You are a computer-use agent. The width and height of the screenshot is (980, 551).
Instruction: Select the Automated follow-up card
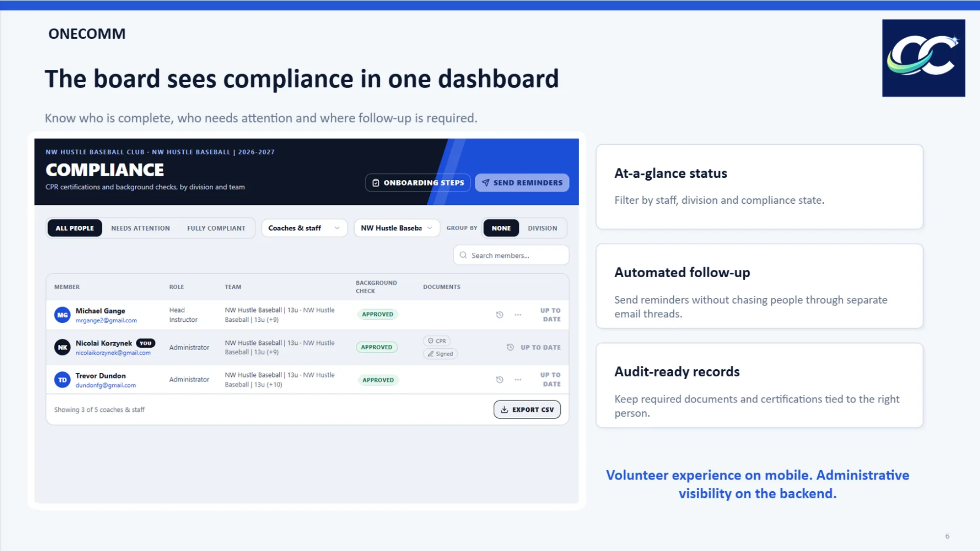759,286
